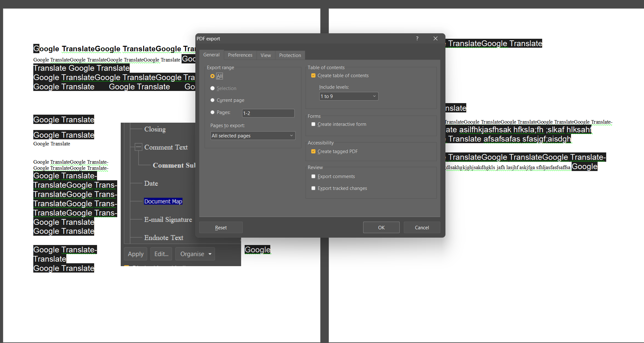644x343 pixels.
Task: Enable Create interactive form
Action: click(x=338, y=124)
